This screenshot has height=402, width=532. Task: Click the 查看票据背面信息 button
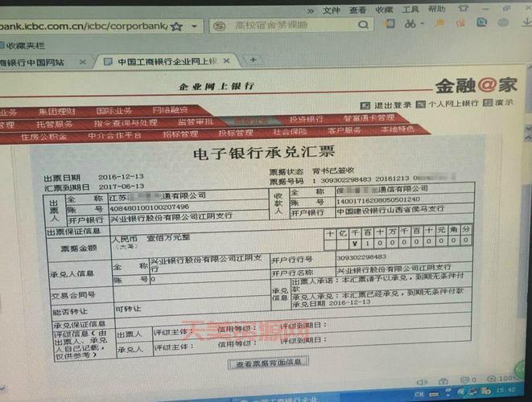click(268, 363)
